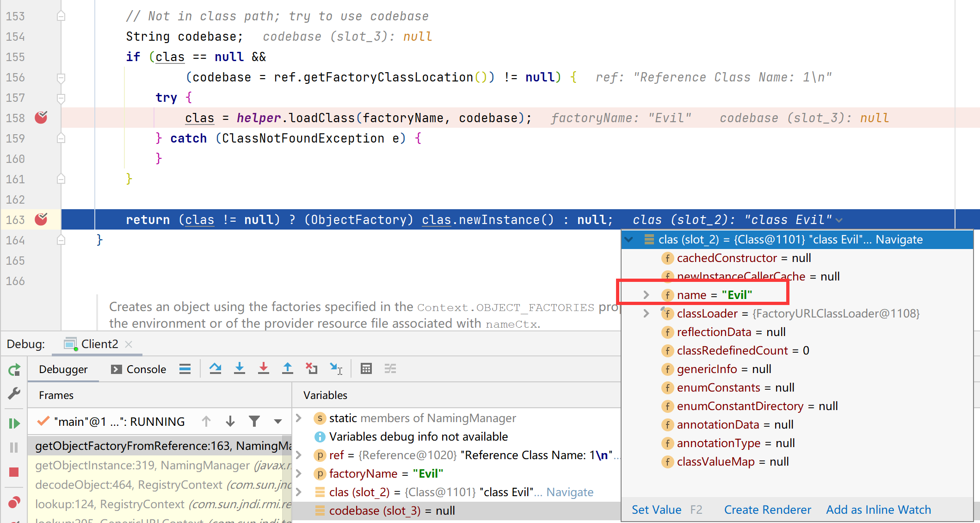Stop the debug session red square

(x=14, y=472)
